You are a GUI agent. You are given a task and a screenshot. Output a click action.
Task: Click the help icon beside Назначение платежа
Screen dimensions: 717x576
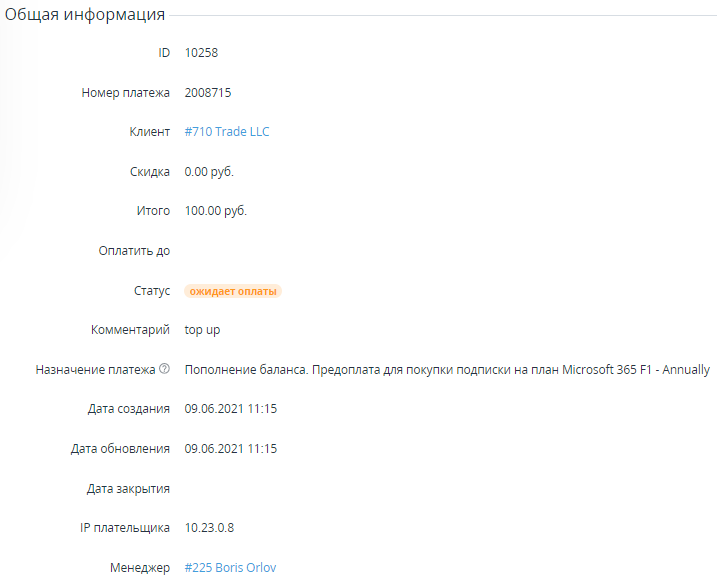pyautogui.click(x=164, y=370)
